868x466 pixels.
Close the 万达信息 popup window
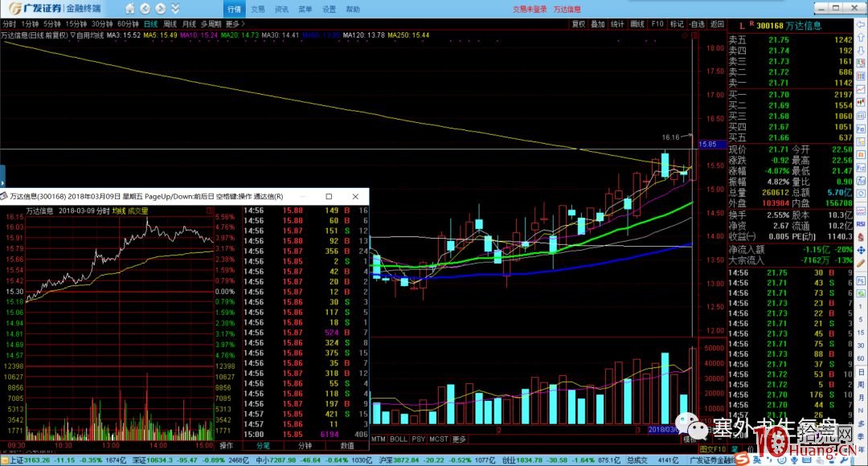pos(355,197)
